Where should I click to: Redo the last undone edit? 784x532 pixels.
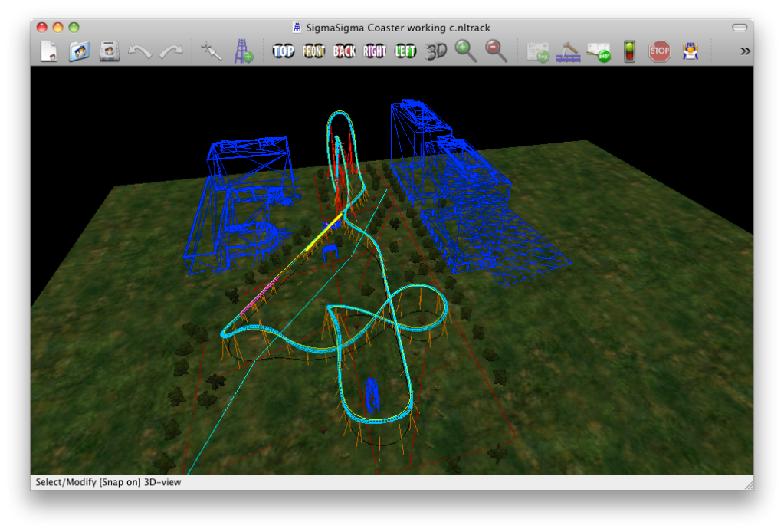coord(171,51)
